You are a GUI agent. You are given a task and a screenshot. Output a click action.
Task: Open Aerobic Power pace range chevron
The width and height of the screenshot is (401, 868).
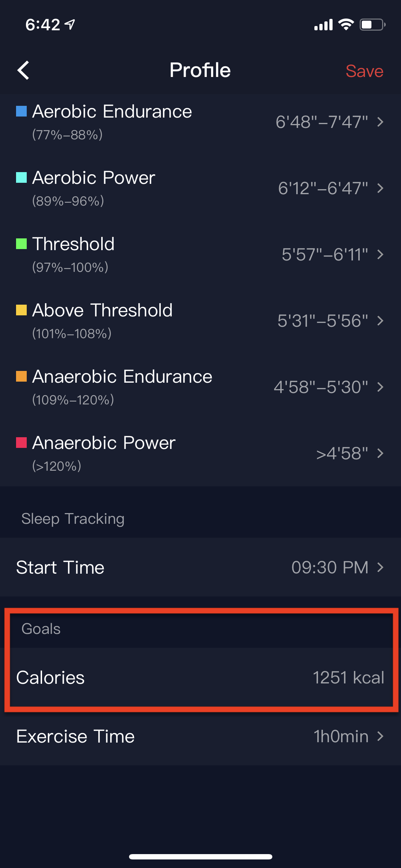pos(380,188)
